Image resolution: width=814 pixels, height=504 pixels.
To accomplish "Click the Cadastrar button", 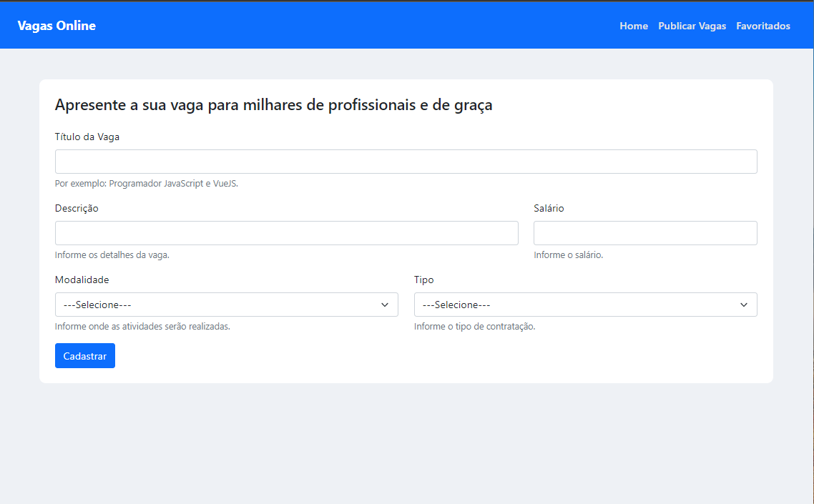I will [84, 355].
